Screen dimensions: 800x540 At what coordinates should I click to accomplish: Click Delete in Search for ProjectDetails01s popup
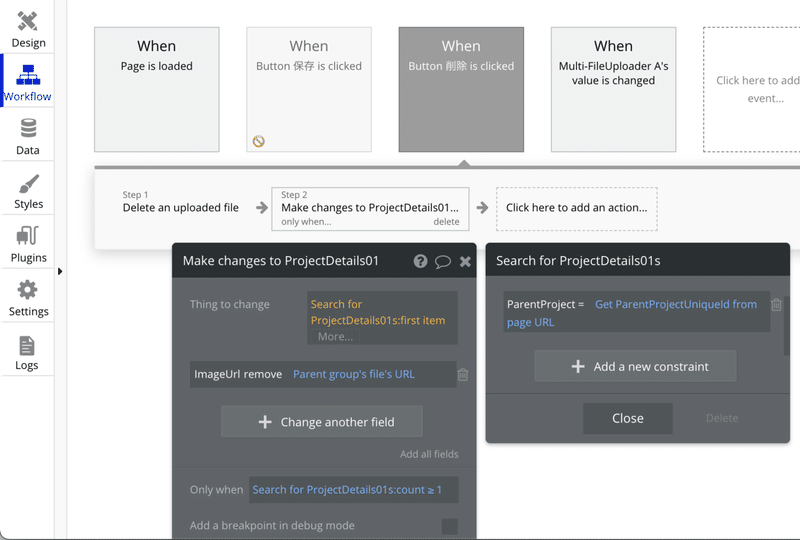point(722,419)
